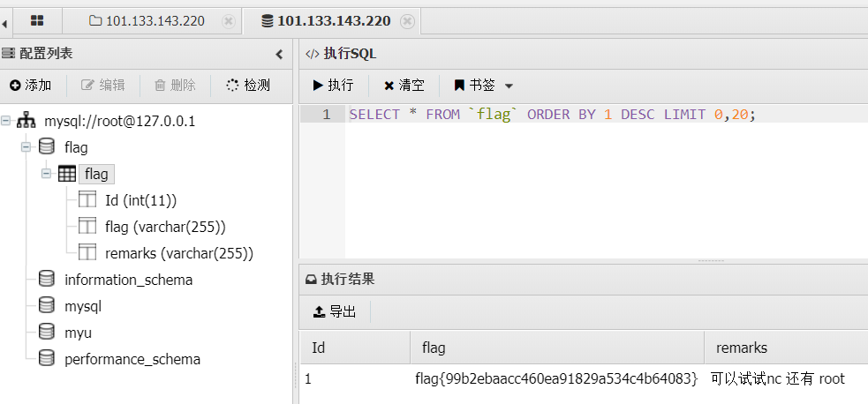Viewport: 868px width, 404px height.
Task: Select the 可以试试nc 还有 root remarks cell
Action: point(786,379)
